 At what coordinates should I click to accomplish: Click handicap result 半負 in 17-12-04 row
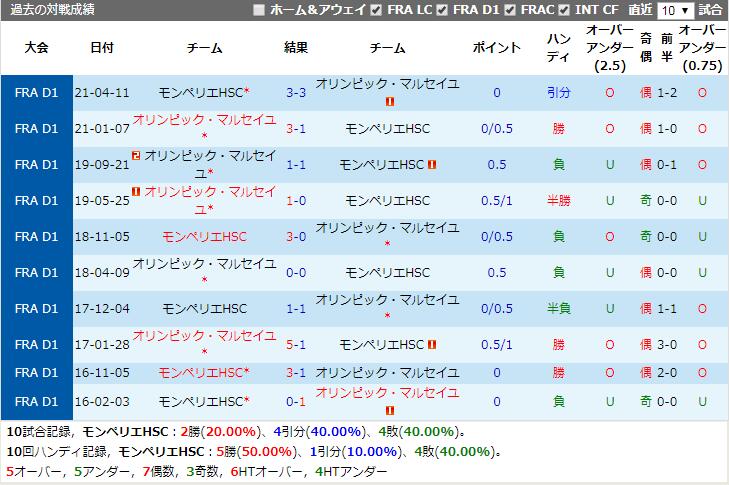[x=558, y=309]
